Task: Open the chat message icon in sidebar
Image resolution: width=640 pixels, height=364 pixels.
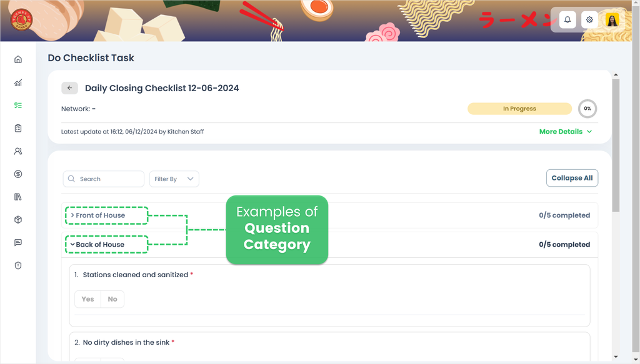Action: 18,242
